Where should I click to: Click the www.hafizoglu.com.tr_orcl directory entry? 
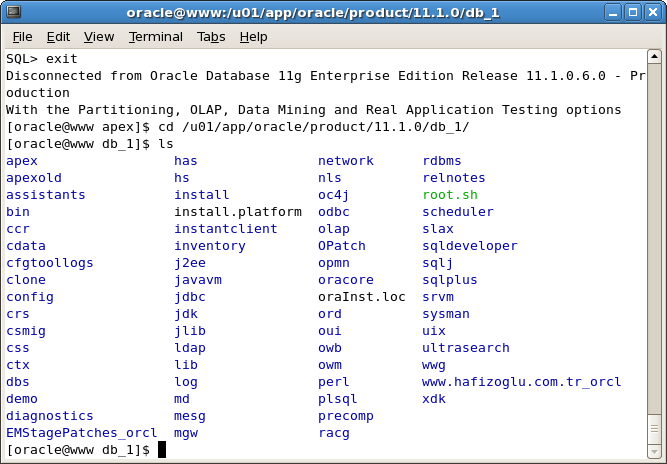521,382
